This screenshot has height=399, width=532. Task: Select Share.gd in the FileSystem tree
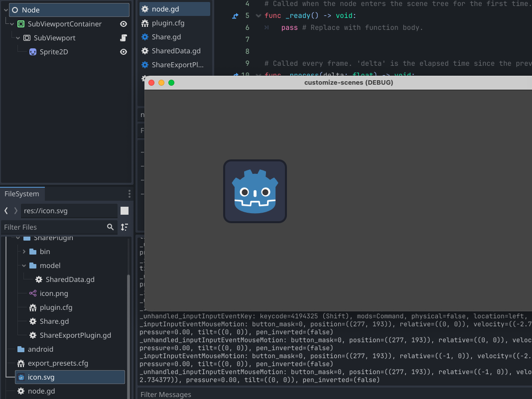pos(54,321)
